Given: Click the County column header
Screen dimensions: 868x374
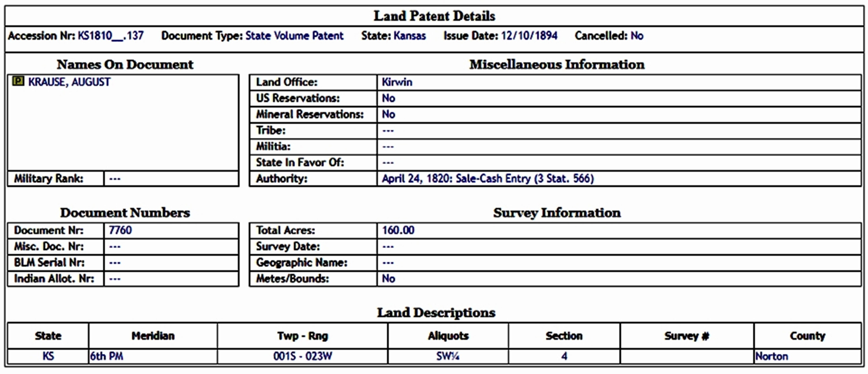Looking at the screenshot, I should (x=807, y=336).
